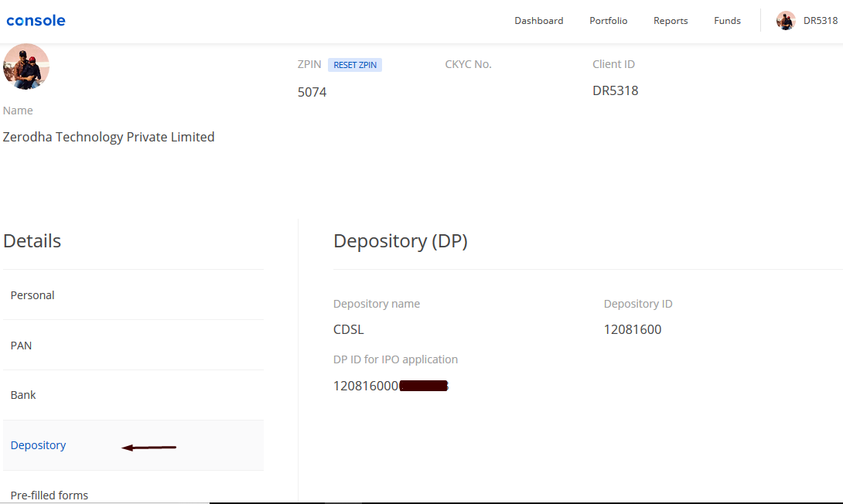Viewport: 843px width, 504px height.
Task: Click the large profile photo
Action: pyautogui.click(x=26, y=66)
